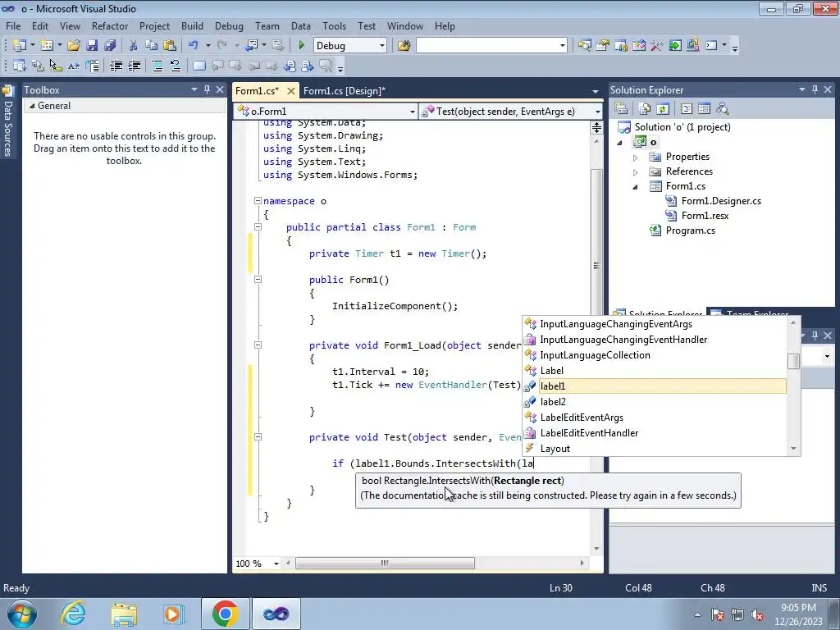Open the Windows Start menu
The image size is (840, 630).
click(x=21, y=614)
